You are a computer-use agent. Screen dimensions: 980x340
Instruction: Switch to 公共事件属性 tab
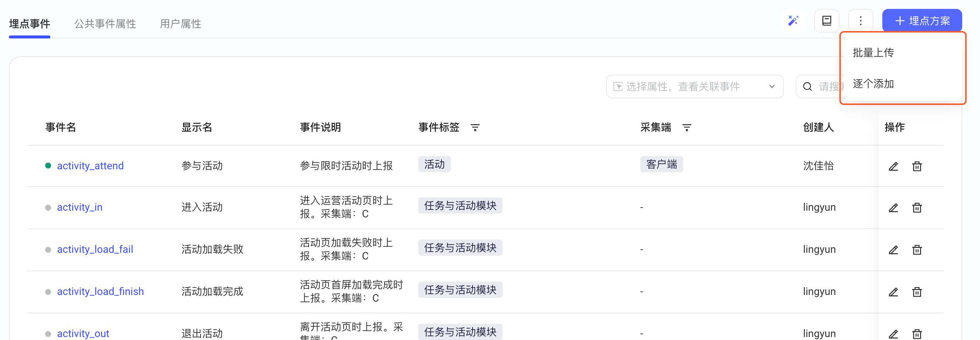(x=105, y=24)
